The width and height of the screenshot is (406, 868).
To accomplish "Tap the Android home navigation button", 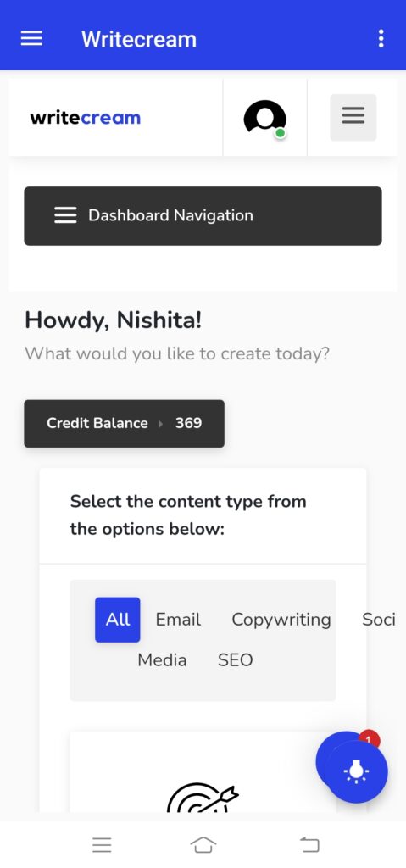I will click(x=203, y=845).
